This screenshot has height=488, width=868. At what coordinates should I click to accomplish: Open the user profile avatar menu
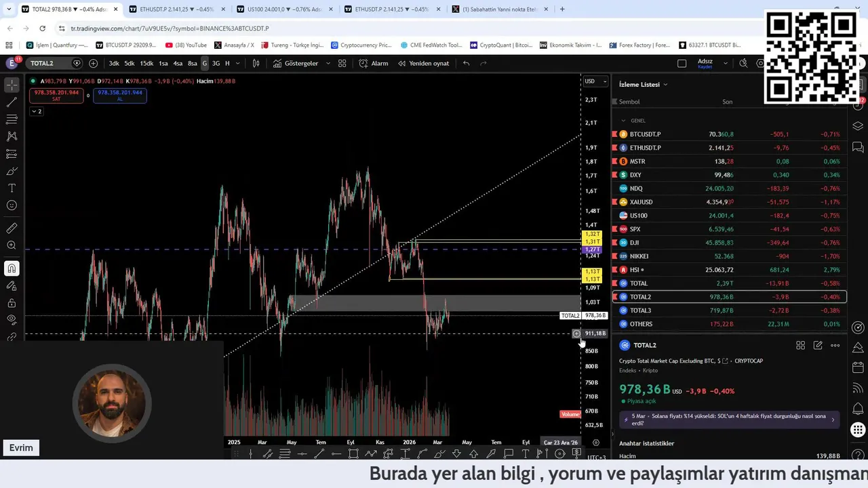pos(12,63)
